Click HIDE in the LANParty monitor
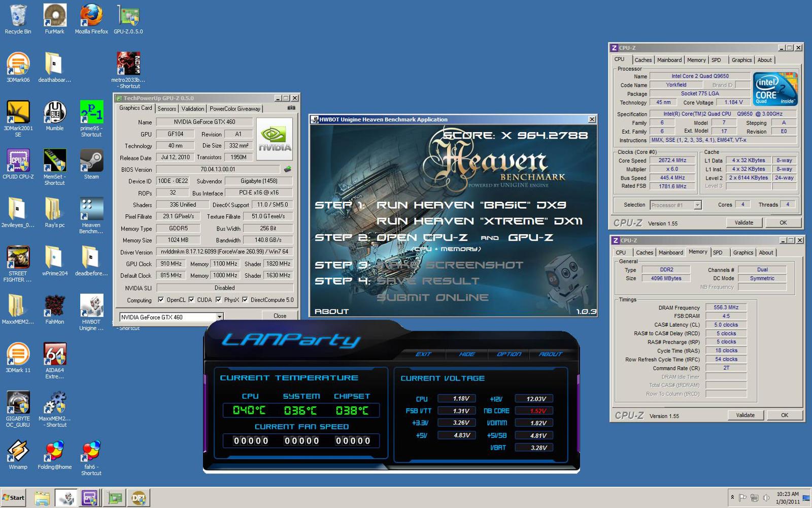Viewport: 812px width, 508px height. pyautogui.click(x=466, y=354)
